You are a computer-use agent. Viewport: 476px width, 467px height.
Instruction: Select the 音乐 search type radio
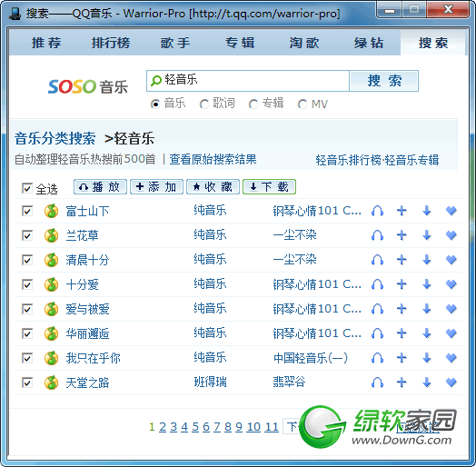[155, 104]
